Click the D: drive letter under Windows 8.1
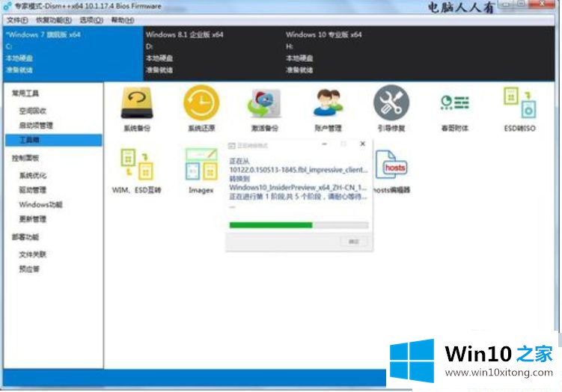562x392 pixels. (149, 46)
